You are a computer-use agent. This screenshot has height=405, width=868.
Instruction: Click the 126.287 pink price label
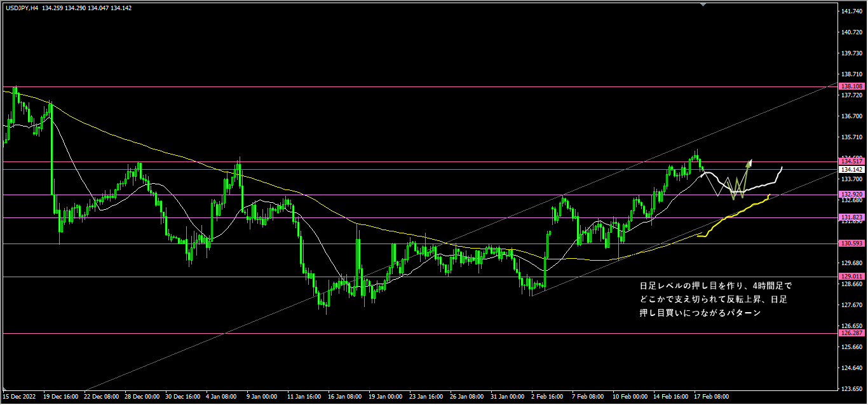tap(850, 333)
